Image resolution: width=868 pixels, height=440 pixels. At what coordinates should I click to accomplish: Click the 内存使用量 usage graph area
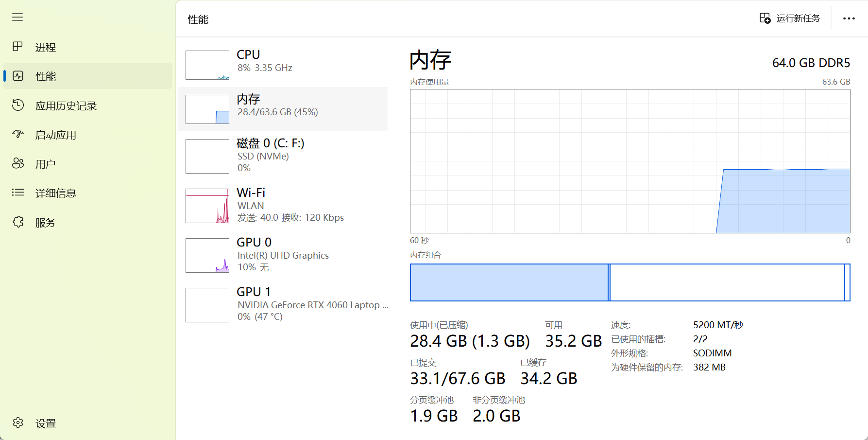click(x=630, y=161)
